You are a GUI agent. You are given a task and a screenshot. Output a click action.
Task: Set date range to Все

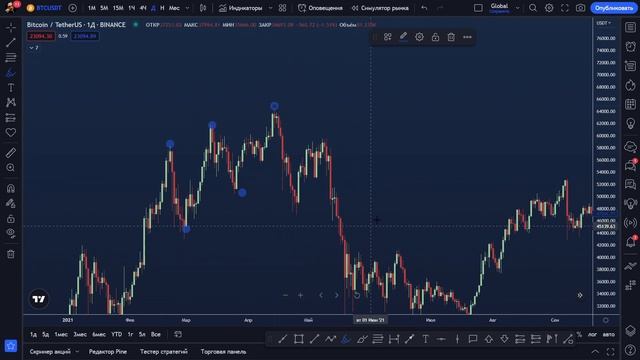(156, 334)
